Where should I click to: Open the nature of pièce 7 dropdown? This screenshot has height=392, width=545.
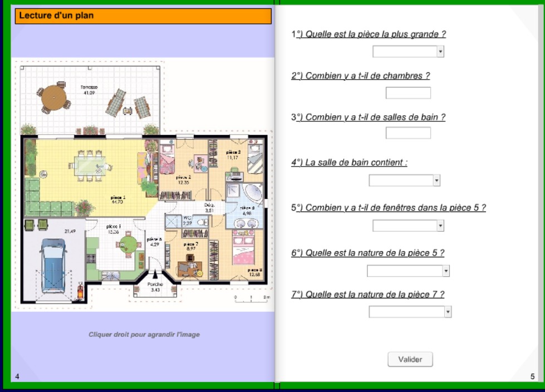[x=410, y=312]
